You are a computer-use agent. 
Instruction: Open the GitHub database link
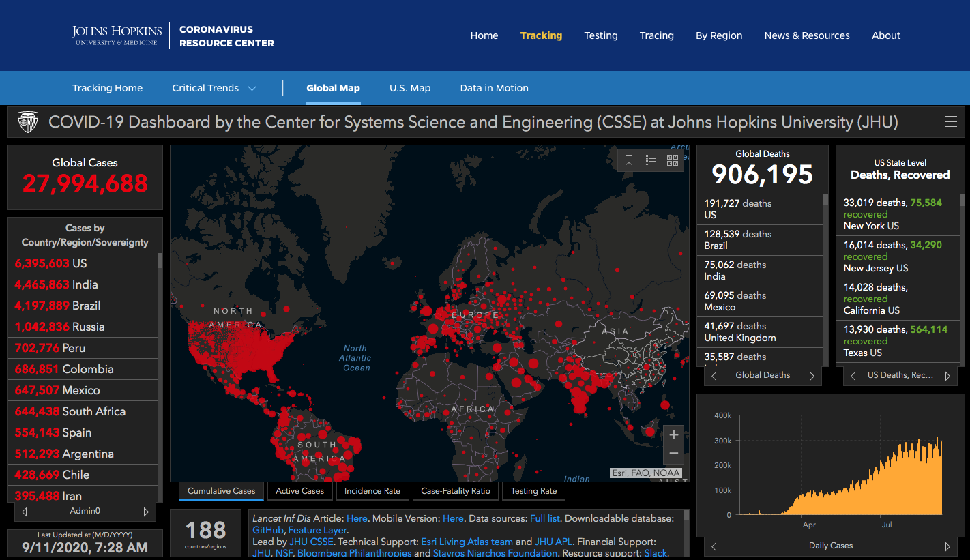[268, 531]
